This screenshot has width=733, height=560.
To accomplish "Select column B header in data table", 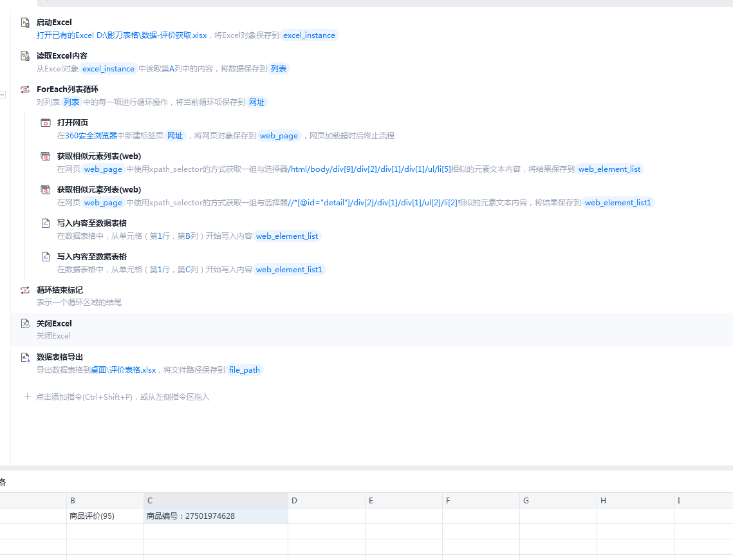I will coord(105,501).
